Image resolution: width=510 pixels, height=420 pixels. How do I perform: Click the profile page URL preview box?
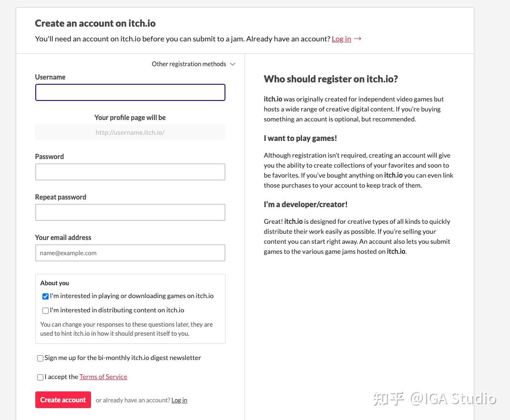130,132
